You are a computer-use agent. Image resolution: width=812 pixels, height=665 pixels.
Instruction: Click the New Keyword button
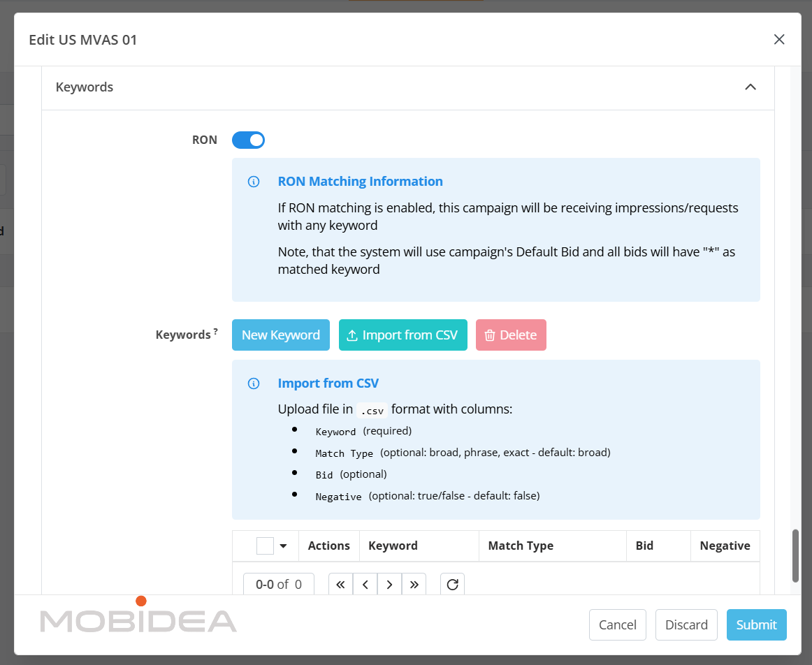(280, 335)
